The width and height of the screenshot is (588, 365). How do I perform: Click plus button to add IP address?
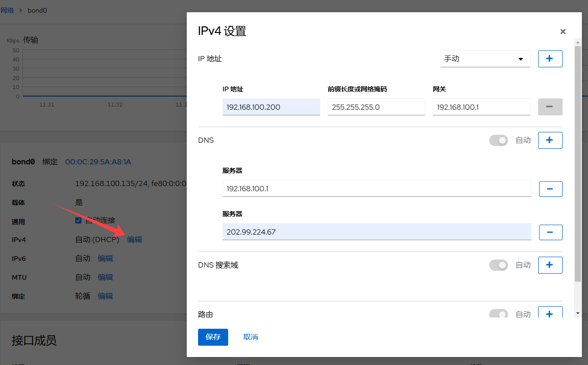coord(550,59)
